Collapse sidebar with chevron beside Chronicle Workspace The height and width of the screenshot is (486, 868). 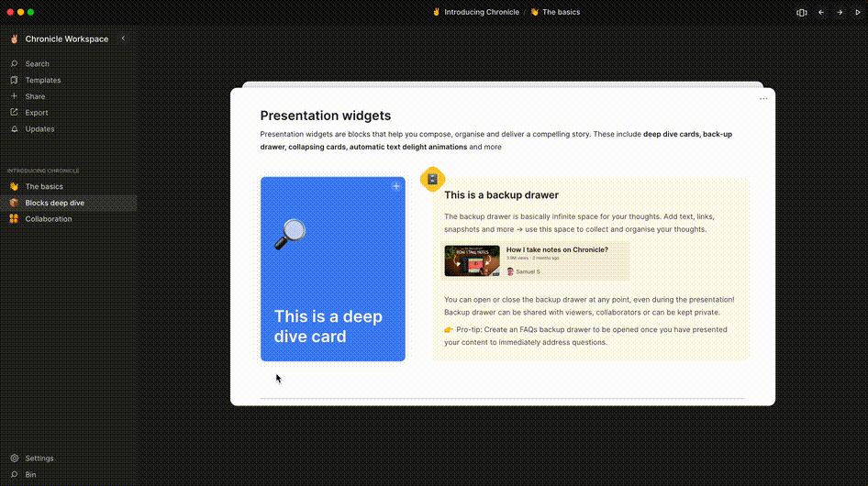pyautogui.click(x=123, y=39)
